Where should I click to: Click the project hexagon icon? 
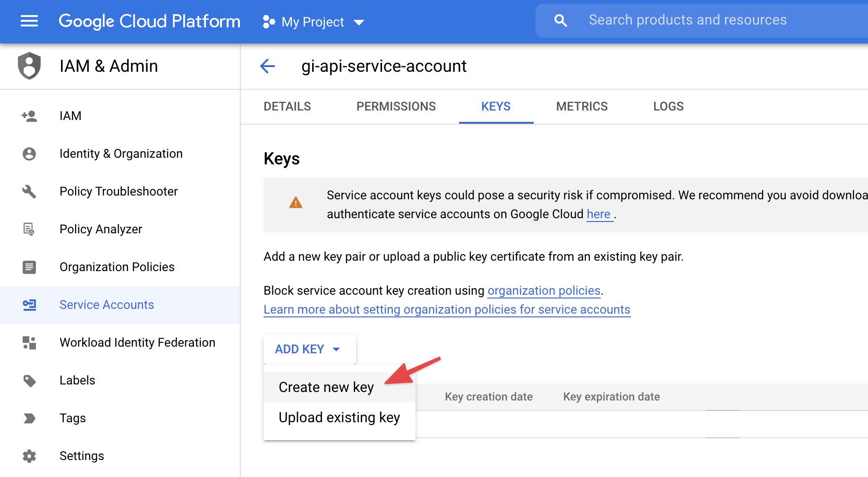coord(269,22)
